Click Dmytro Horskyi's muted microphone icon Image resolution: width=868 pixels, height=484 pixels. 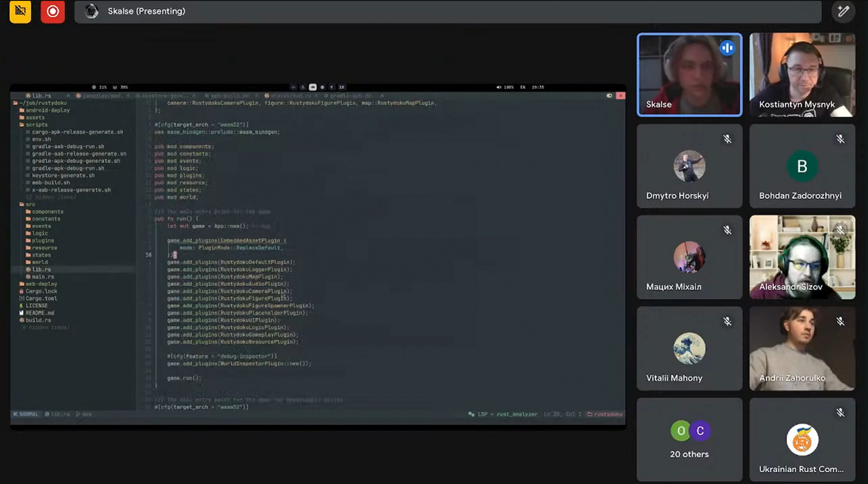[x=727, y=139]
